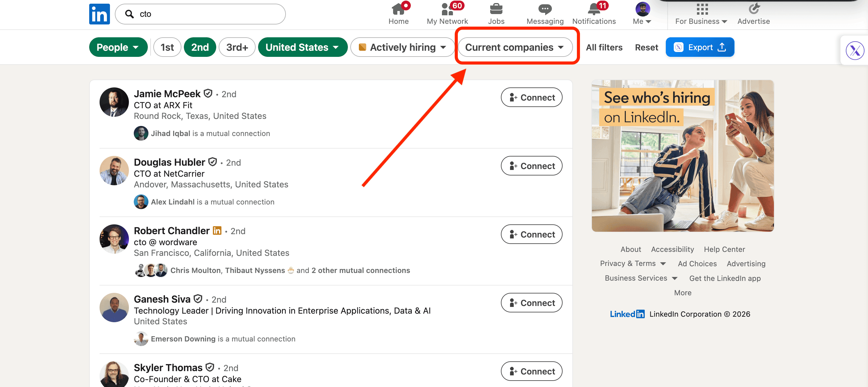Connect with Jamie McPeek
Viewport: 868px width, 387px height.
tap(531, 98)
